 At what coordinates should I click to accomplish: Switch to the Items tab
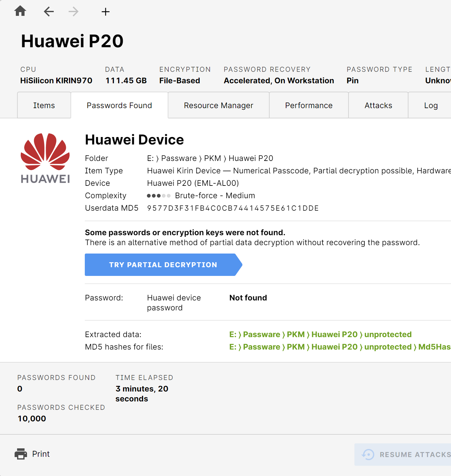44,105
